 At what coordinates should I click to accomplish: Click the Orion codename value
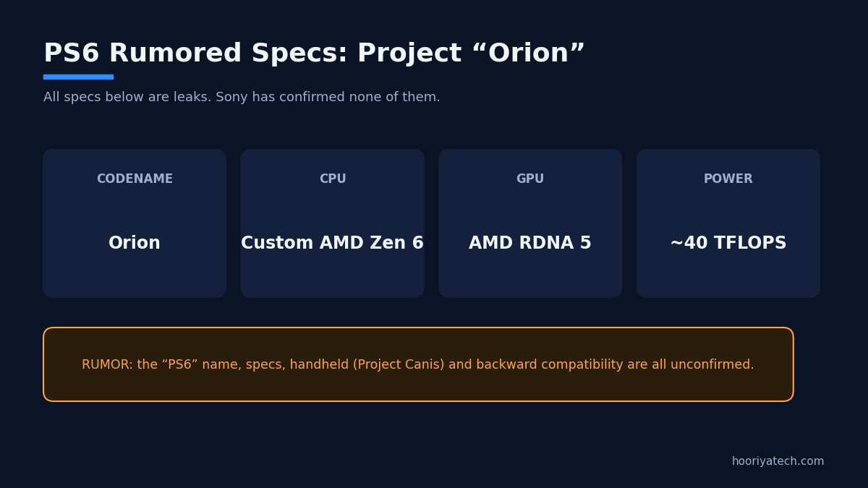135,244
